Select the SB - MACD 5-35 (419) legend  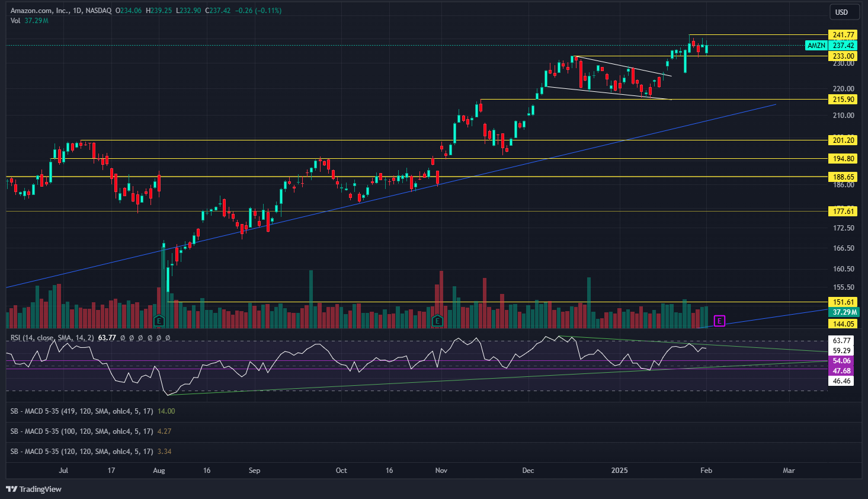click(82, 411)
